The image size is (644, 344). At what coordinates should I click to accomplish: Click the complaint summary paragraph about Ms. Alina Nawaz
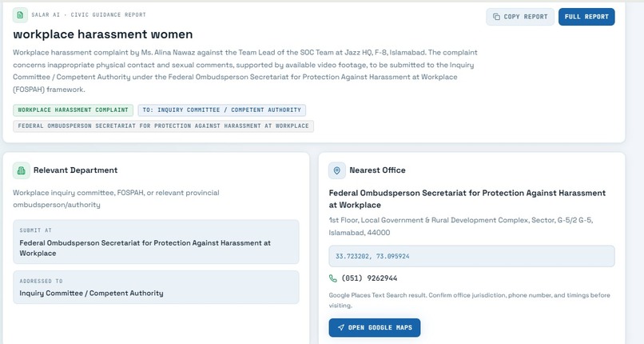pyautogui.click(x=245, y=70)
